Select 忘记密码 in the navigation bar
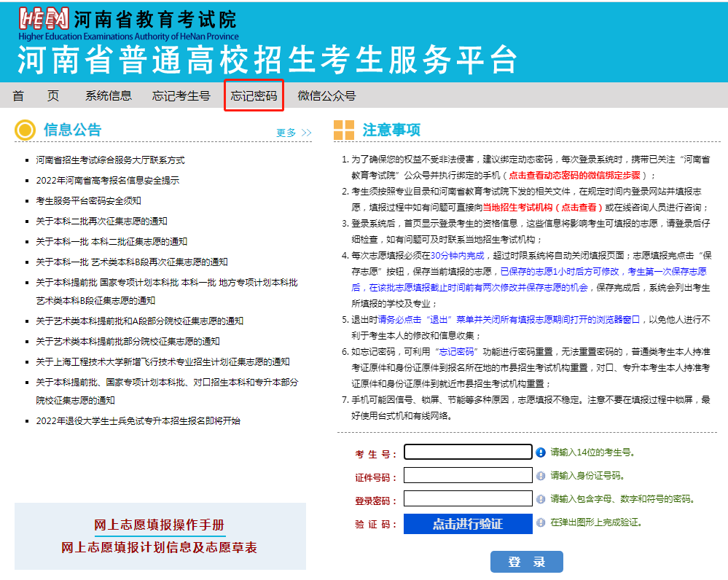The width and height of the screenshot is (728, 580). (254, 96)
